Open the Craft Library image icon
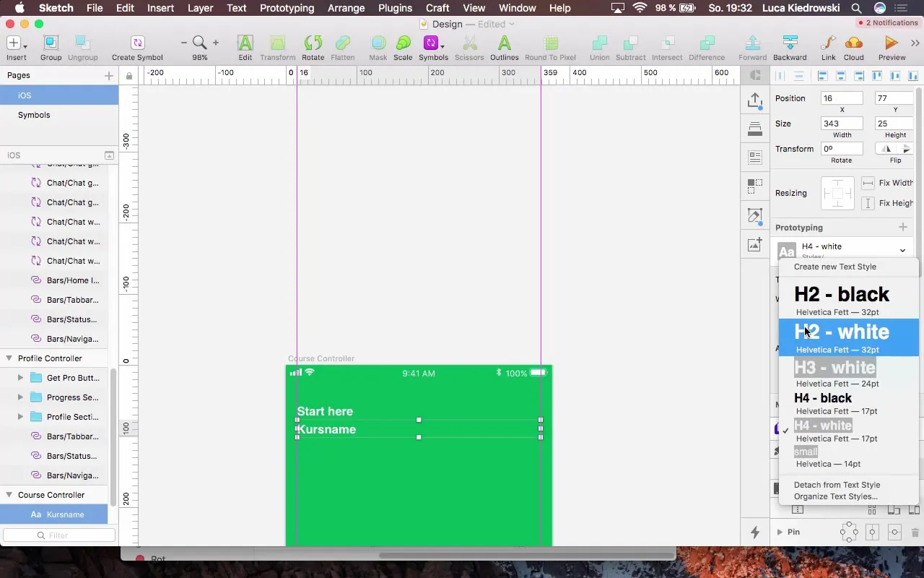Screen dimensions: 924x578 755,244
